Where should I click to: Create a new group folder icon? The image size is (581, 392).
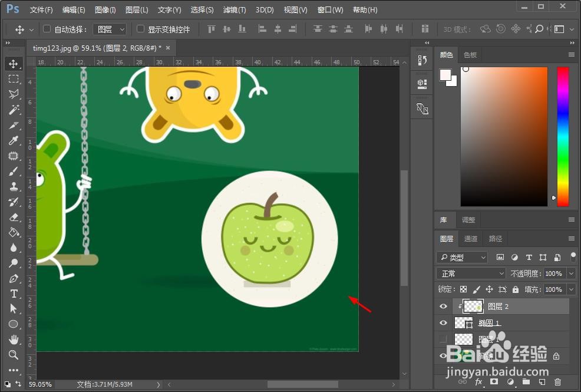coord(526,381)
